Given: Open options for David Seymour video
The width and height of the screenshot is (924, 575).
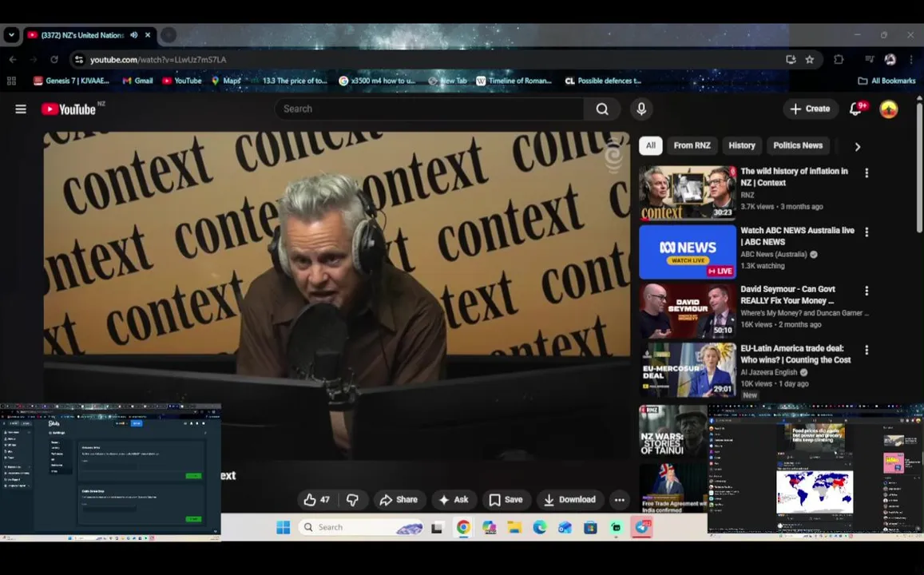Looking at the screenshot, I should [x=866, y=291].
